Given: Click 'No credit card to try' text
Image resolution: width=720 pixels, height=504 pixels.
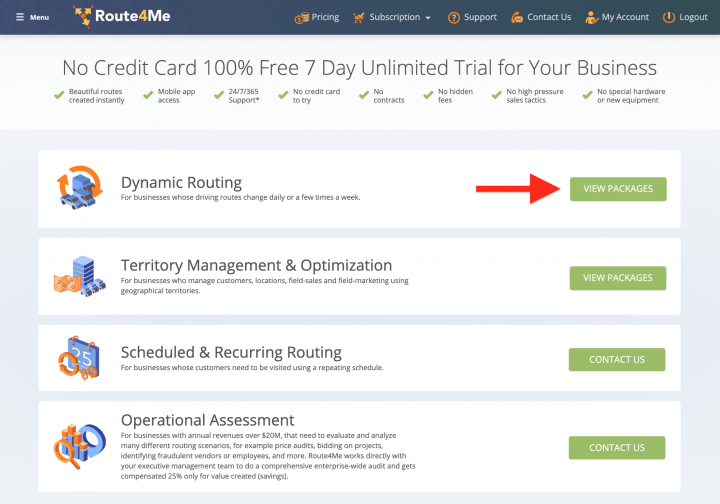Looking at the screenshot, I should (x=316, y=95).
